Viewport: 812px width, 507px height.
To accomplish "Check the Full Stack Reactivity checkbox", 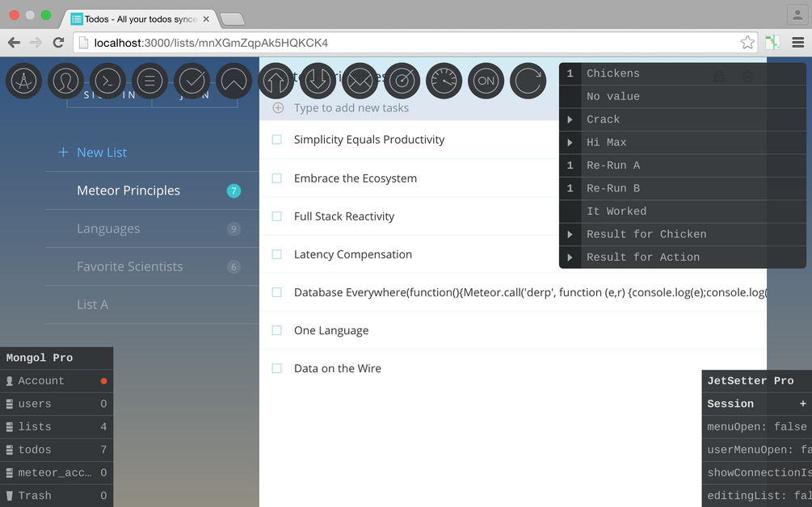I will click(277, 216).
